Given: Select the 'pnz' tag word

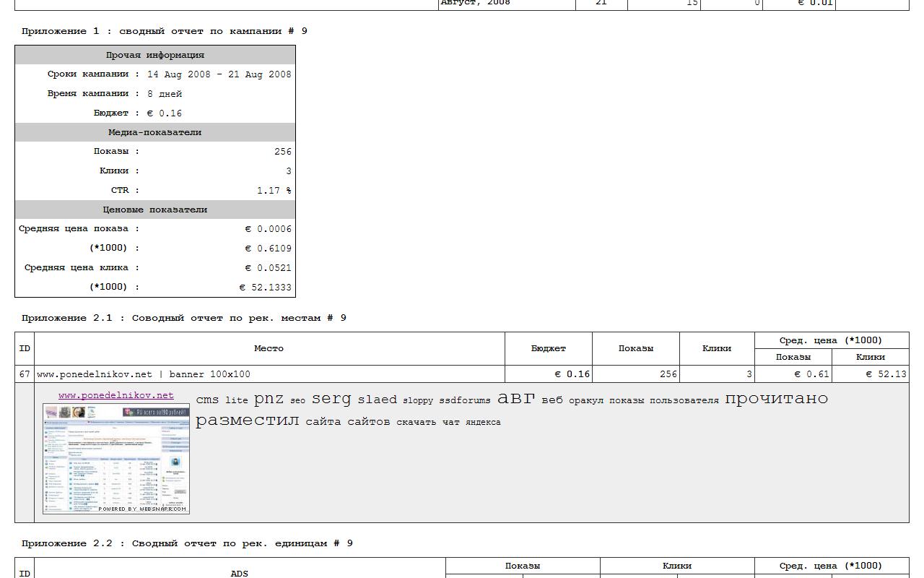Looking at the screenshot, I should coord(269,398).
